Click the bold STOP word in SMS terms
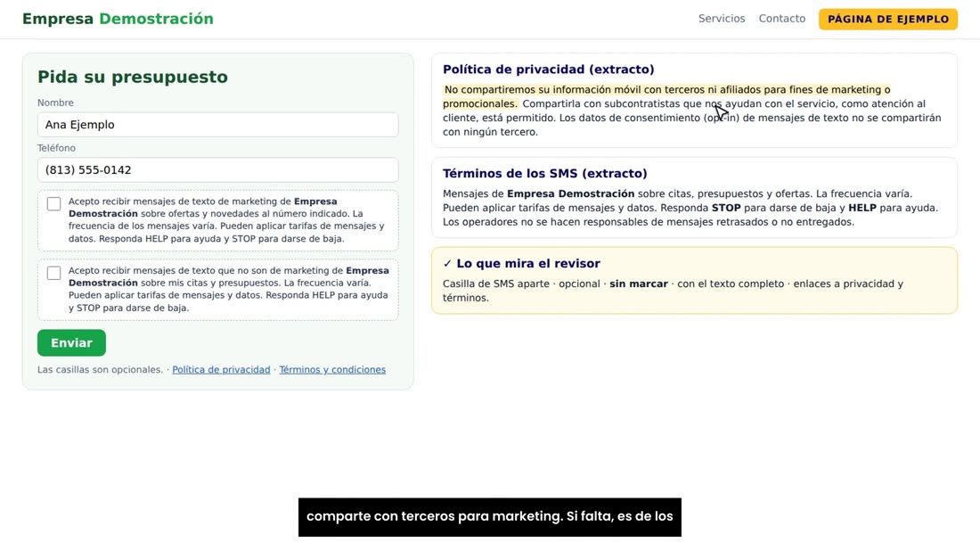Viewport: 980px width, 551px height. coord(725,208)
